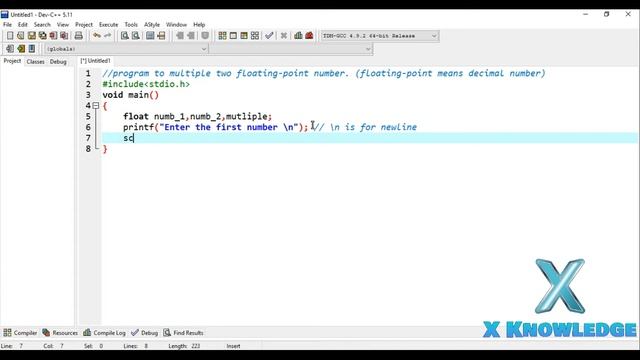Open the Window menu
640x360 pixels.
pos(176,25)
